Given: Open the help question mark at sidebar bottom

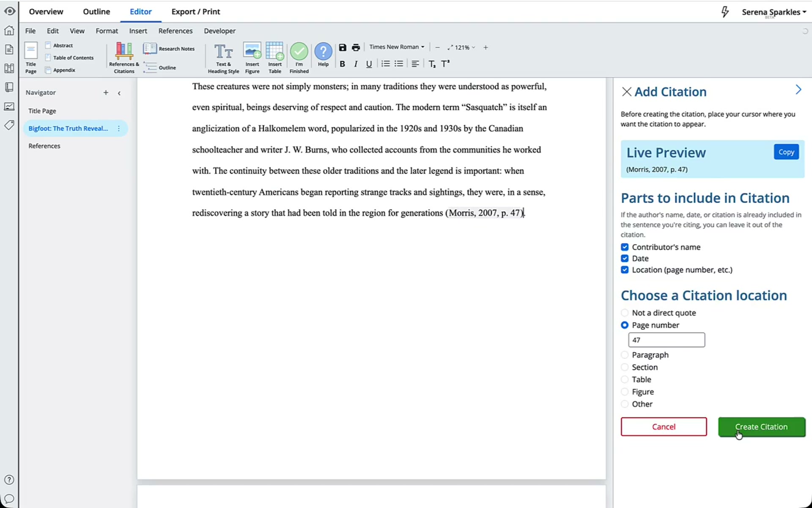Looking at the screenshot, I should (9, 480).
